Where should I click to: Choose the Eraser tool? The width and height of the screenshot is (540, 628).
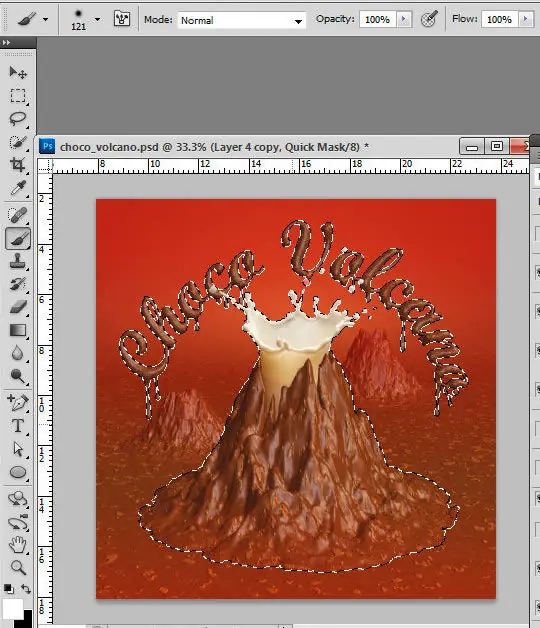[x=18, y=307]
